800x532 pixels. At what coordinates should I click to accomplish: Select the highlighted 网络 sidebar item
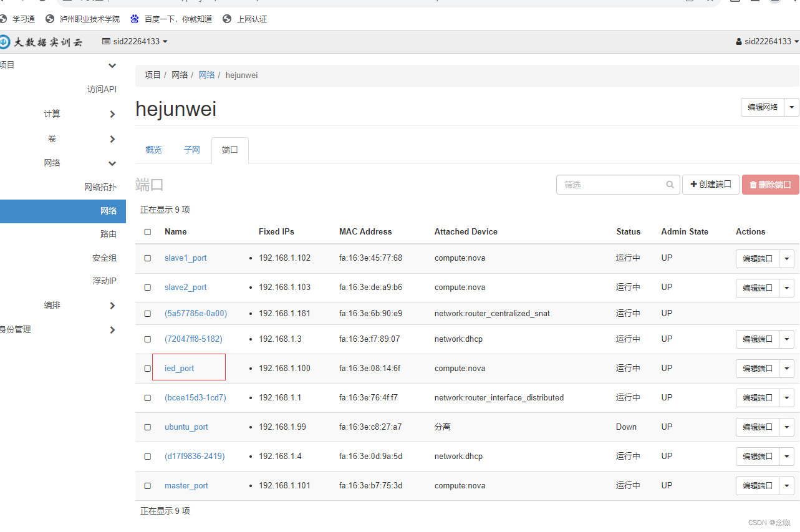(x=63, y=211)
